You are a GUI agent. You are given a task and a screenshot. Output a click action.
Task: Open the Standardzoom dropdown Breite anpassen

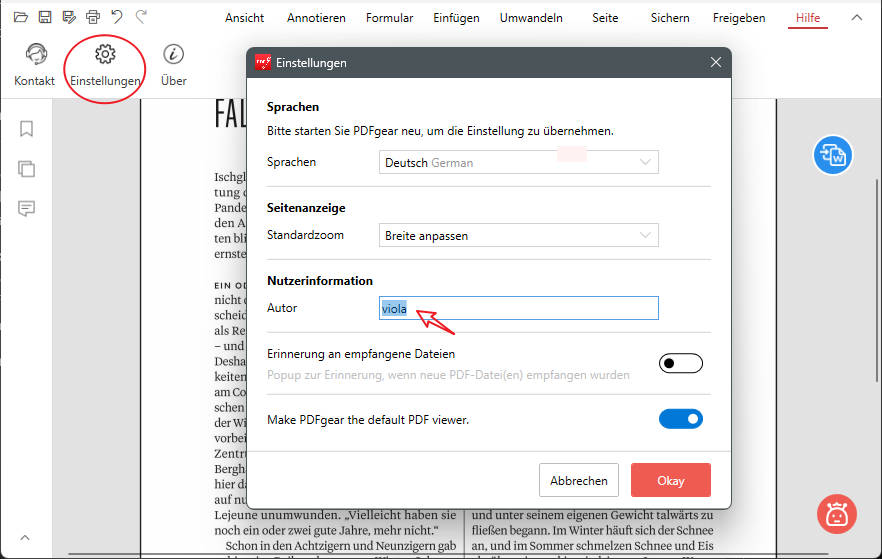coord(519,235)
